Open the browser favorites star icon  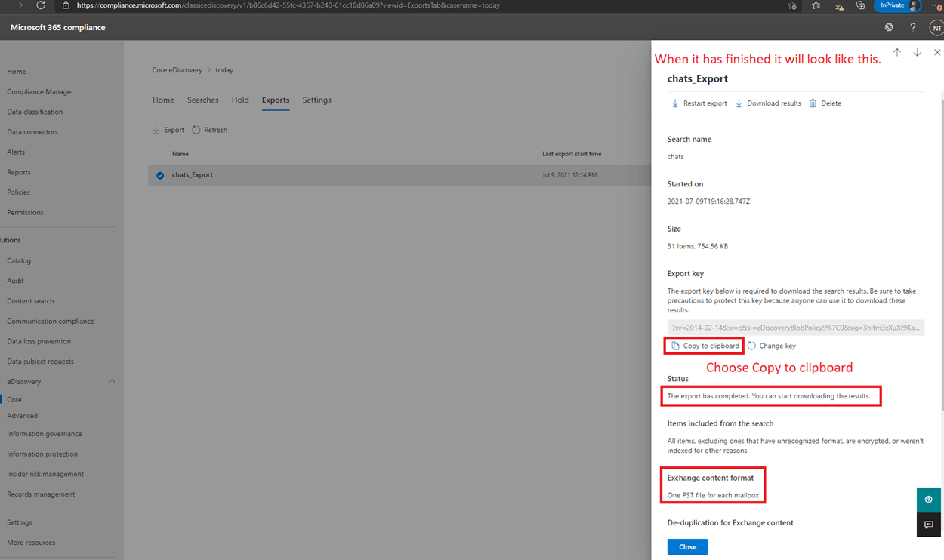816,5
